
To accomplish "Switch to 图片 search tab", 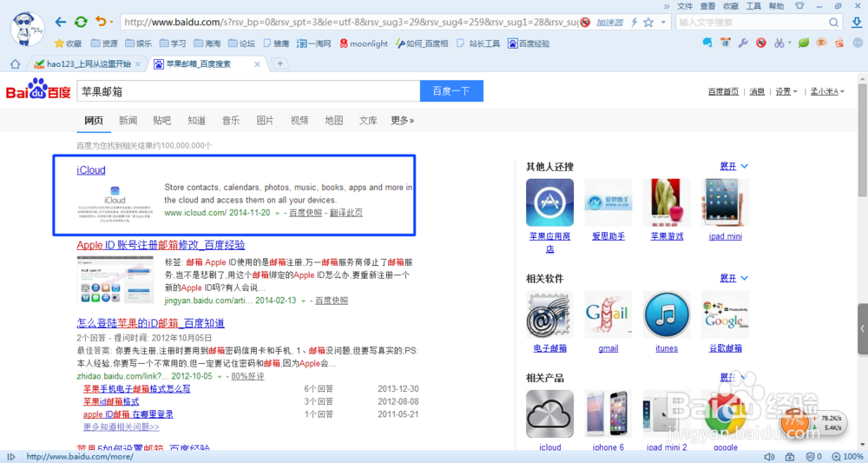I will [x=265, y=120].
